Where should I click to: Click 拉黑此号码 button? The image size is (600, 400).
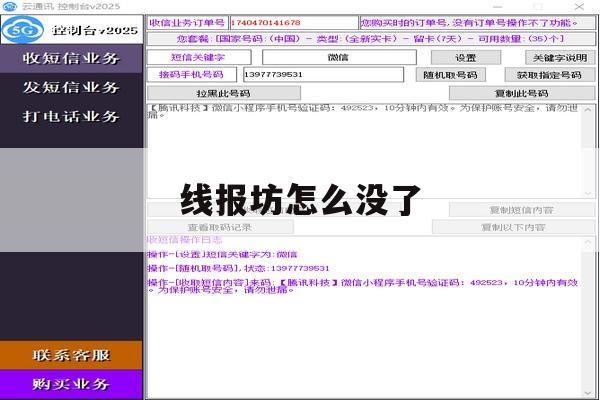[224, 93]
